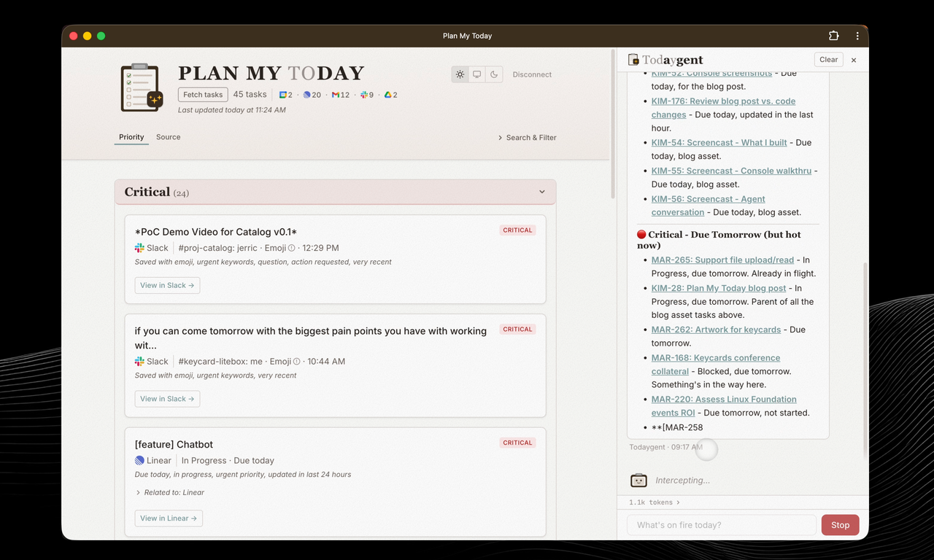The width and height of the screenshot is (934, 560).
Task: Open MAR-168 Keycards conference collateral link
Action: click(716, 365)
